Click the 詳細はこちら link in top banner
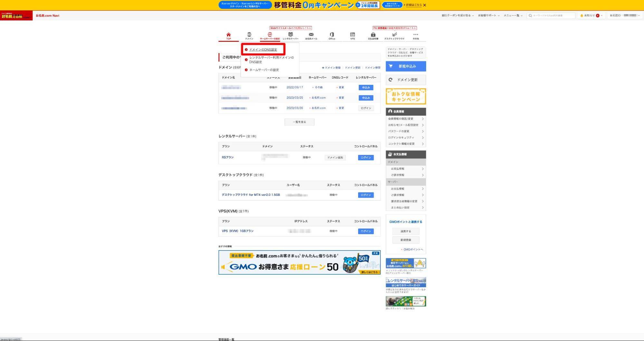Screen dimensions: 644x341 pyautogui.click(x=414, y=5)
